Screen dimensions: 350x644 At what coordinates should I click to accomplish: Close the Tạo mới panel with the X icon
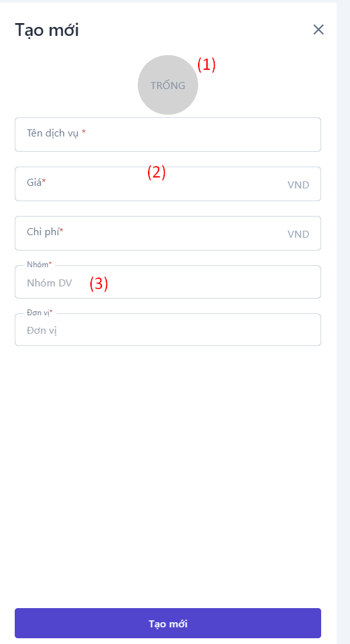pyautogui.click(x=319, y=29)
